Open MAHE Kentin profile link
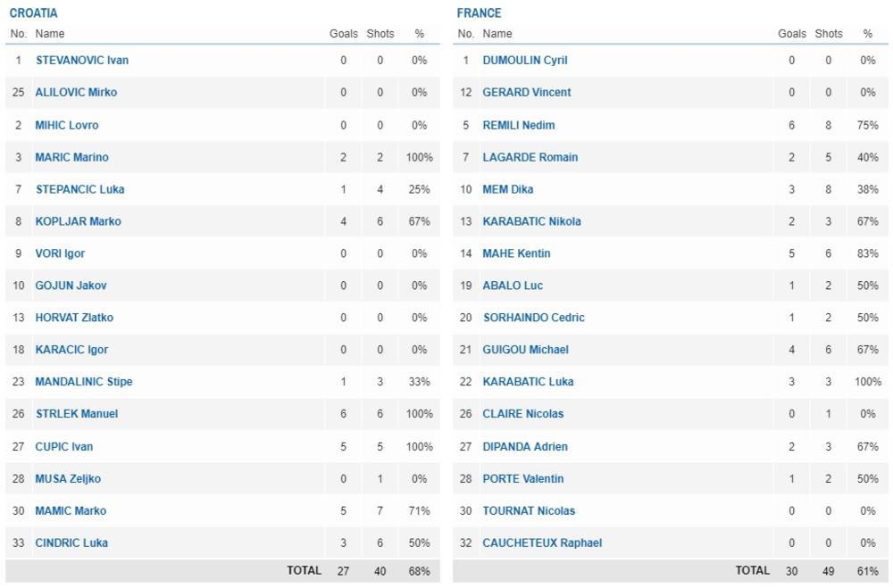The width and height of the screenshot is (893, 588). [x=516, y=253]
